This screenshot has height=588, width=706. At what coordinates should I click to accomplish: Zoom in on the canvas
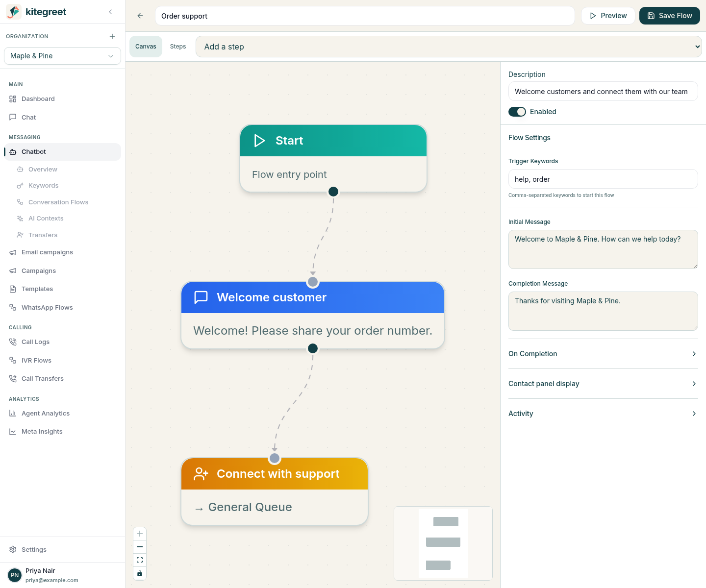point(140,534)
